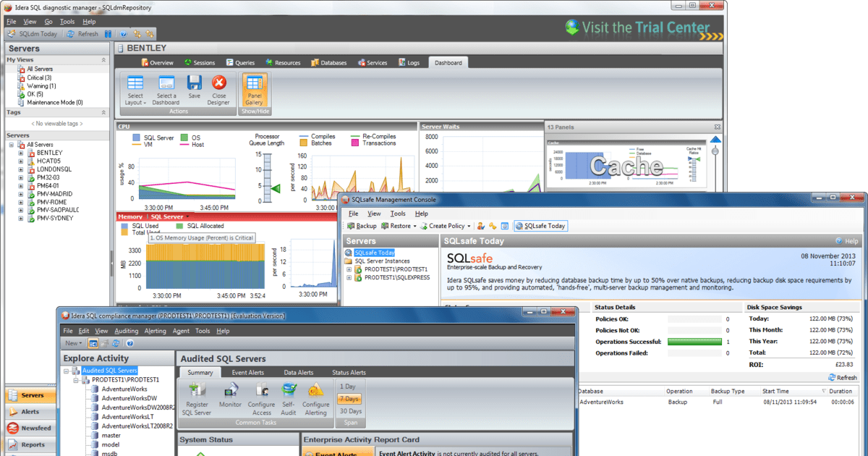Collapse All Servers tree node

12,145
